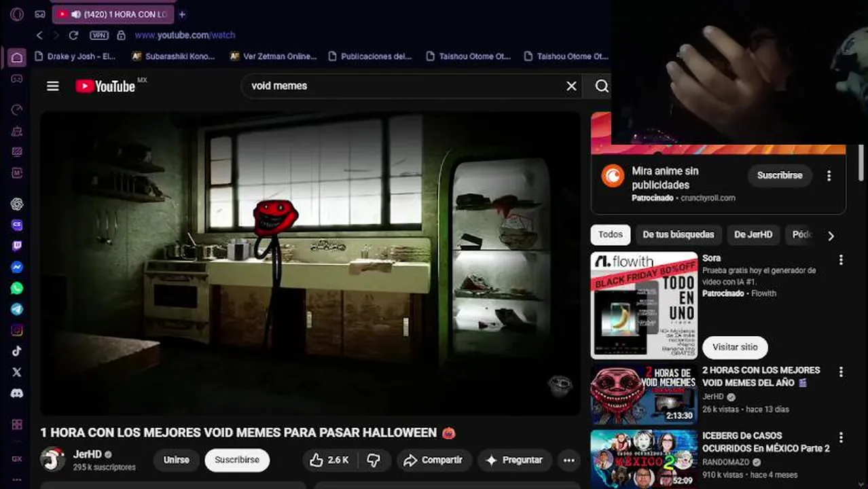Click the 'Visitar sitio' button
The image size is (868, 489).
(x=735, y=347)
